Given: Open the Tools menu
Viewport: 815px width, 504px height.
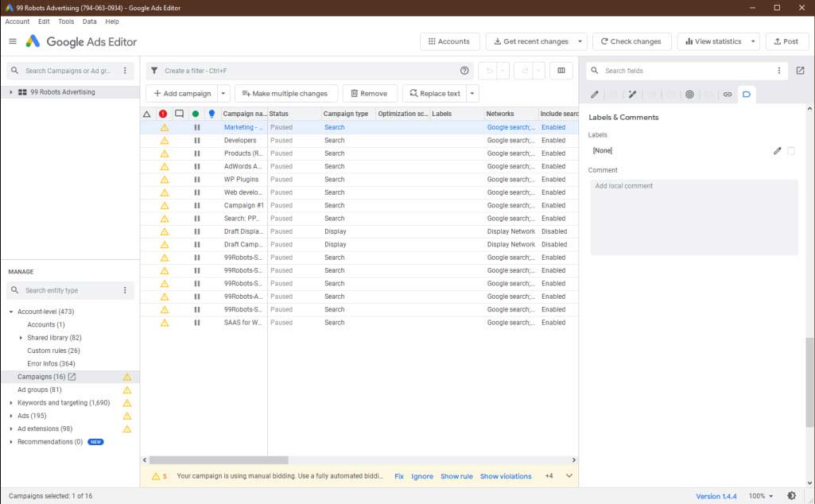Looking at the screenshot, I should coord(66,21).
